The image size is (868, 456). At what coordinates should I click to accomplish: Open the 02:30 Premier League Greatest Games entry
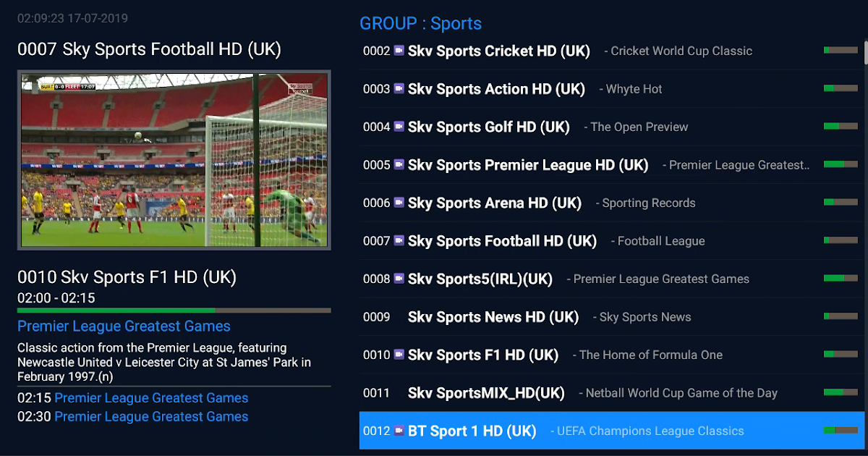133,417
